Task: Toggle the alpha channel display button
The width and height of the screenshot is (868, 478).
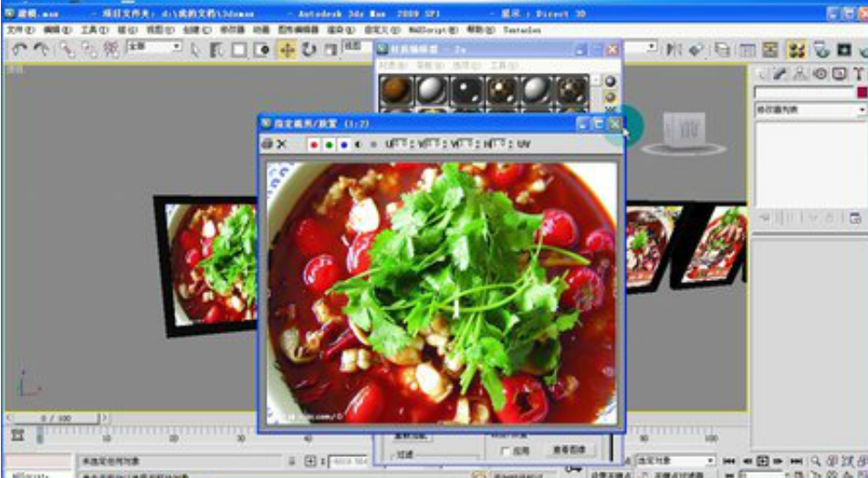Action: 358,144
